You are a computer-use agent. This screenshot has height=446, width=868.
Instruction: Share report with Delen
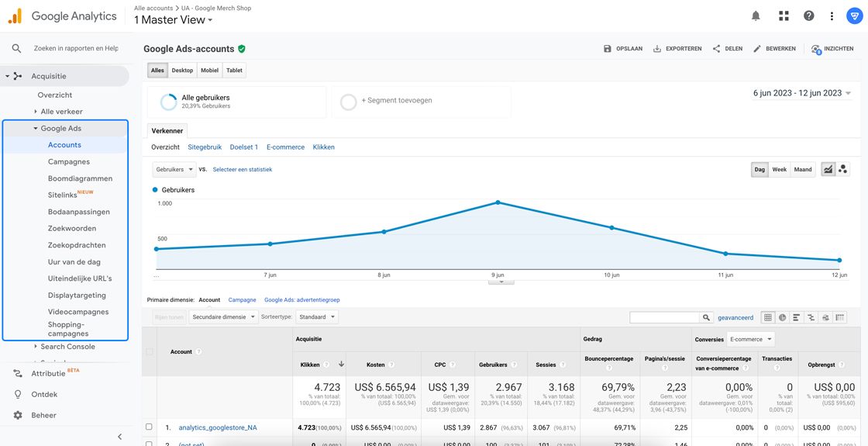728,49
